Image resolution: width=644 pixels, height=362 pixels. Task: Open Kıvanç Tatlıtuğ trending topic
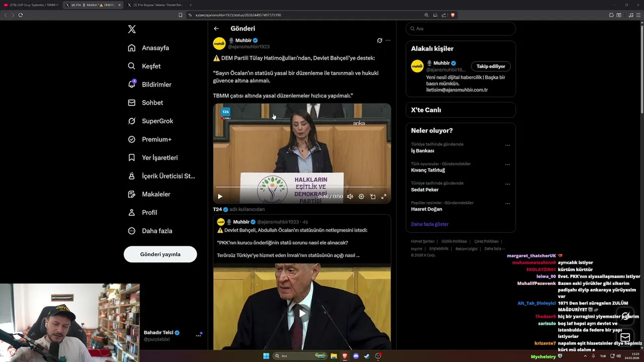(x=428, y=170)
